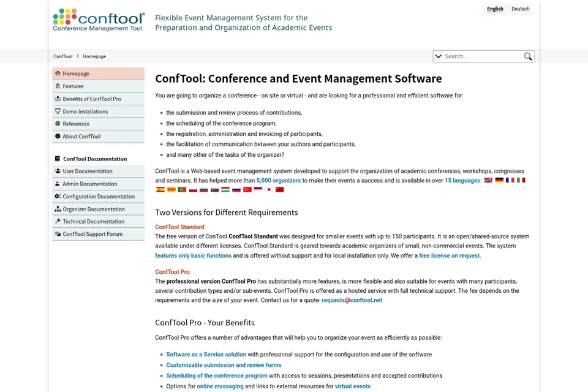The width and height of the screenshot is (588, 392).
Task: Select the English language tab
Action: click(x=495, y=9)
